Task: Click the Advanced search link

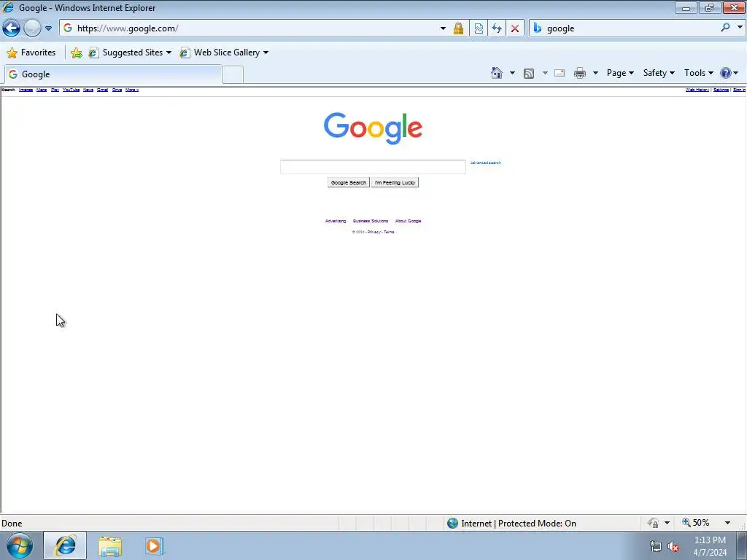Action: [x=485, y=163]
